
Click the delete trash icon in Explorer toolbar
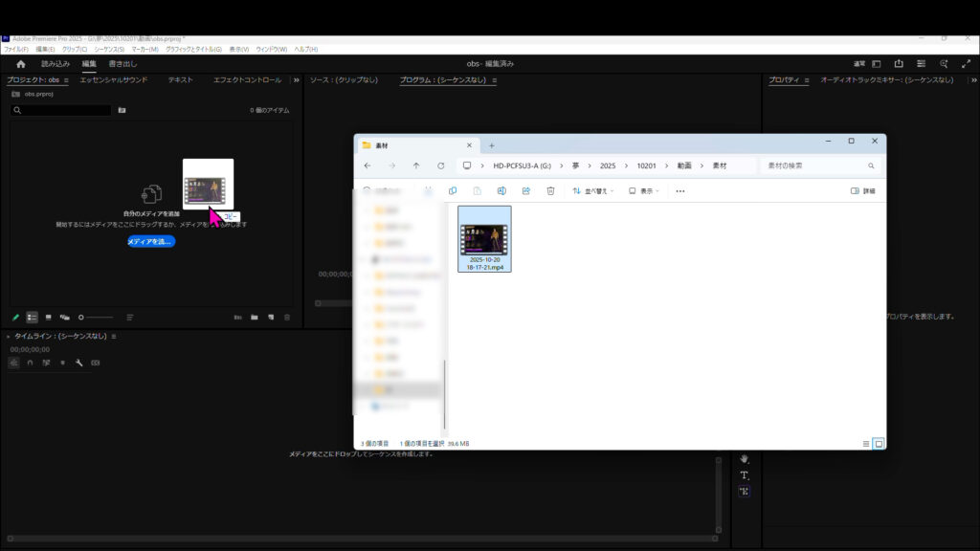[x=550, y=191]
